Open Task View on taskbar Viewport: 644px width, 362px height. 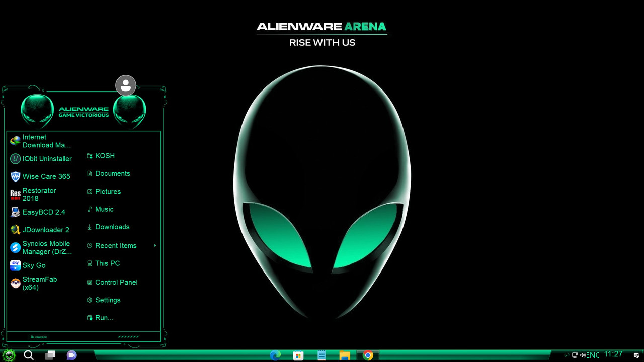[x=50, y=355]
